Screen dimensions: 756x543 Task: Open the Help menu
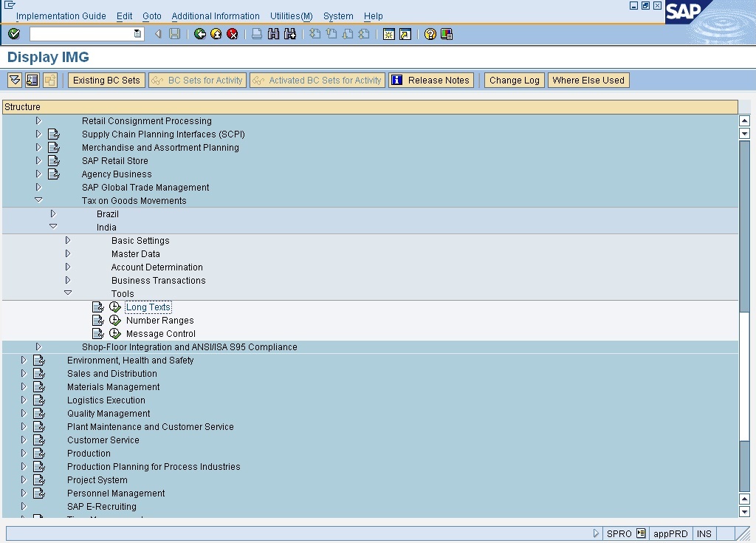tap(373, 16)
